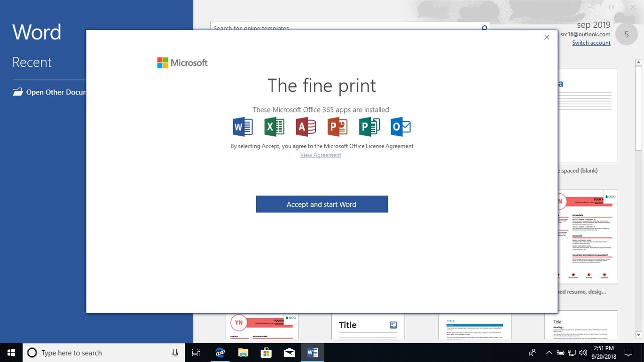
Task: Select the Outlook icon
Action: (x=401, y=126)
